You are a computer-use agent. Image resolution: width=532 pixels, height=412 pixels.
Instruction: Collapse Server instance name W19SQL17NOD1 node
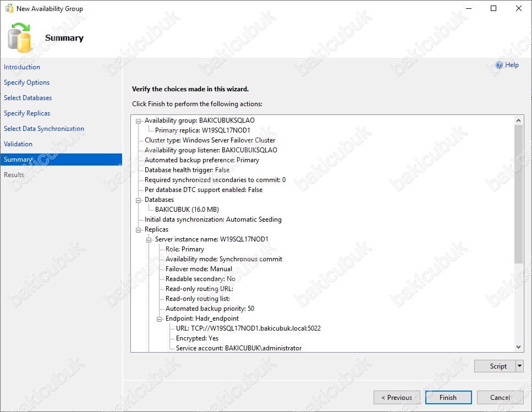pos(149,240)
